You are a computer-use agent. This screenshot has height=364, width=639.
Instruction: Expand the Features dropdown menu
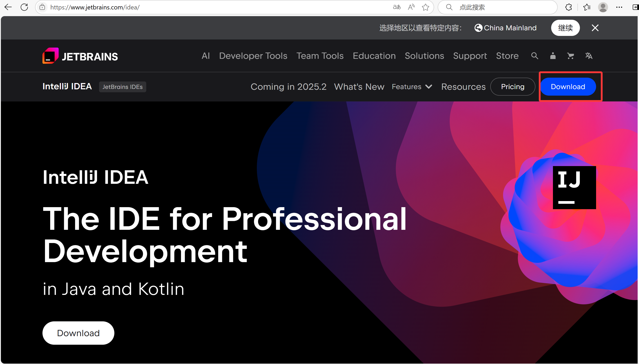coord(412,87)
